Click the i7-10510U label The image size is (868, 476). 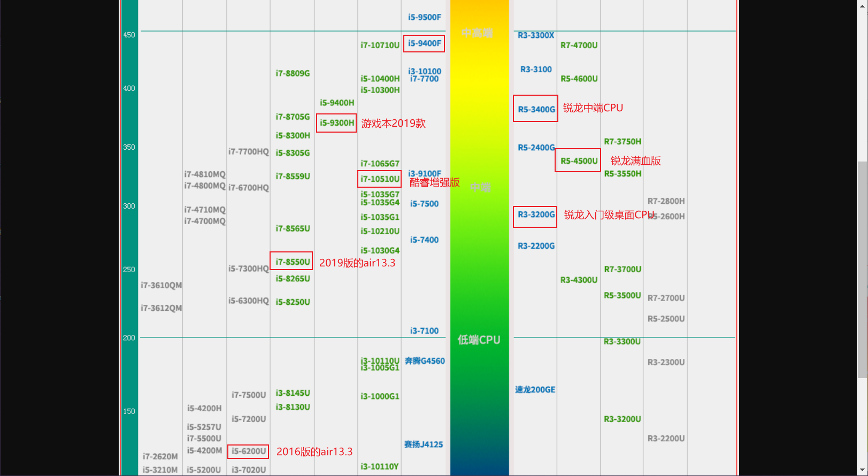point(380,179)
